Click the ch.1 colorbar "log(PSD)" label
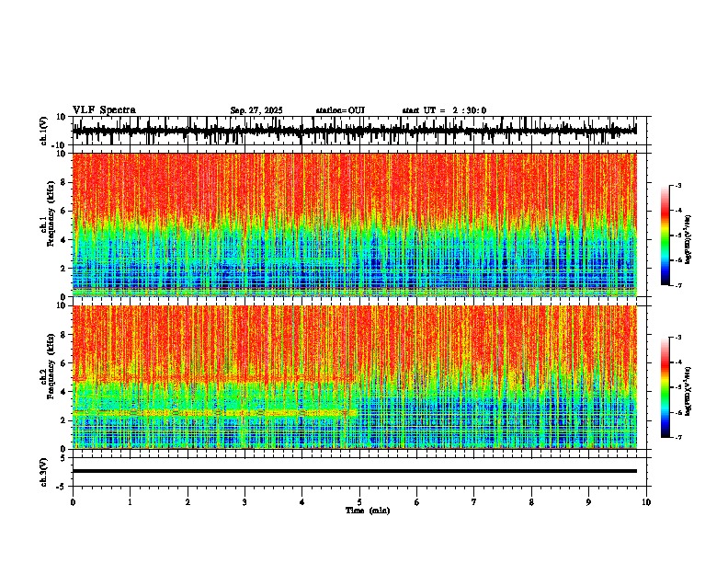This screenshot has height=563, width=728. (x=688, y=239)
